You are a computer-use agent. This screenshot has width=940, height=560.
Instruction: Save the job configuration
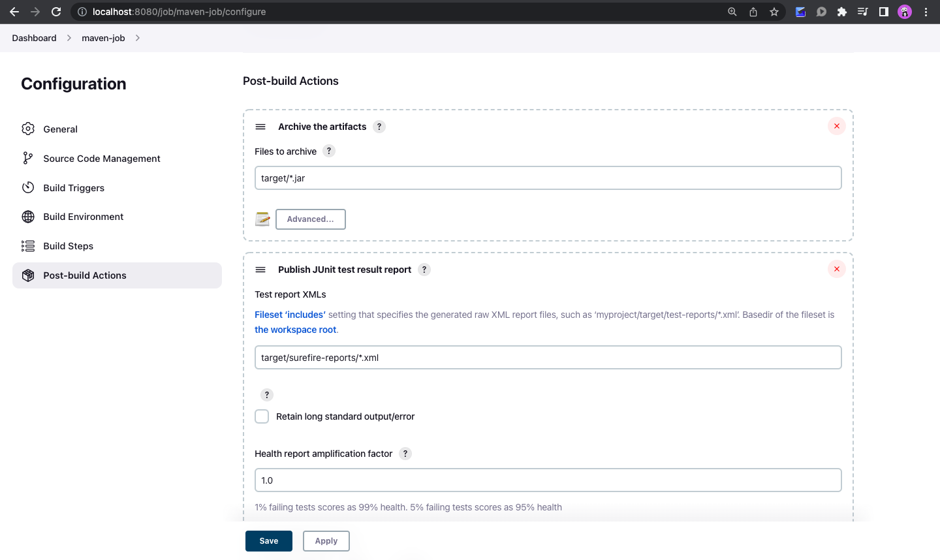click(x=268, y=540)
